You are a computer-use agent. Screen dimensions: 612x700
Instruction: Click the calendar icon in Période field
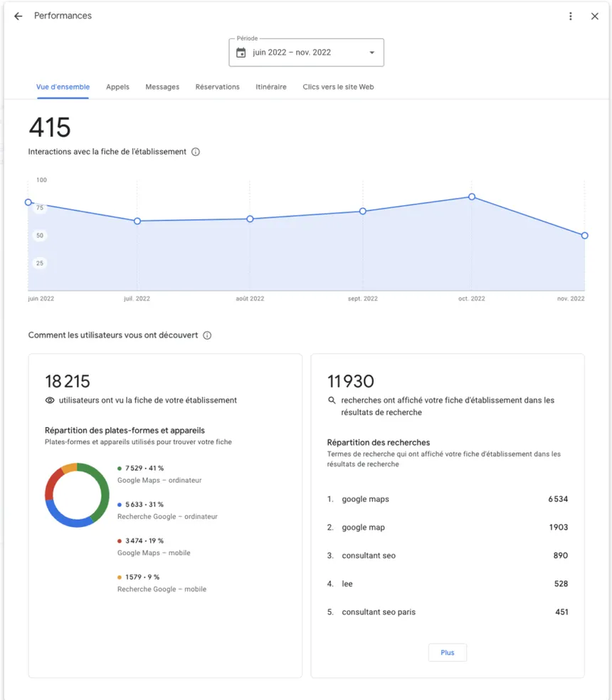coord(241,53)
